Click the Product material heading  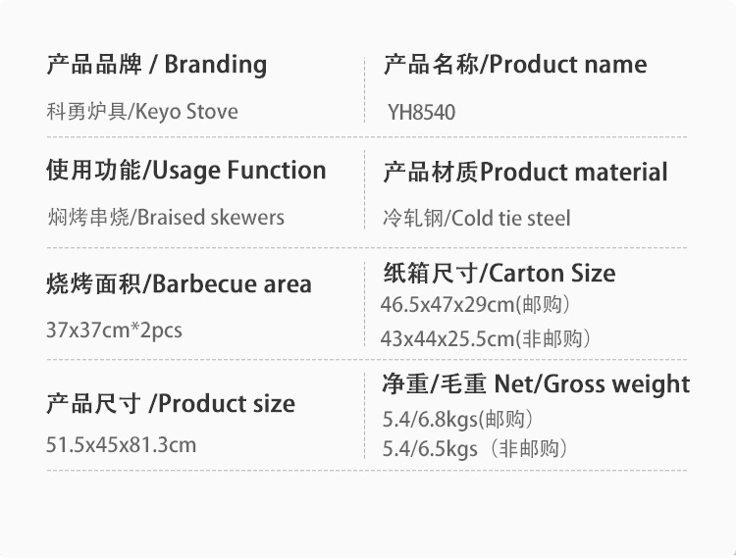coord(525,173)
